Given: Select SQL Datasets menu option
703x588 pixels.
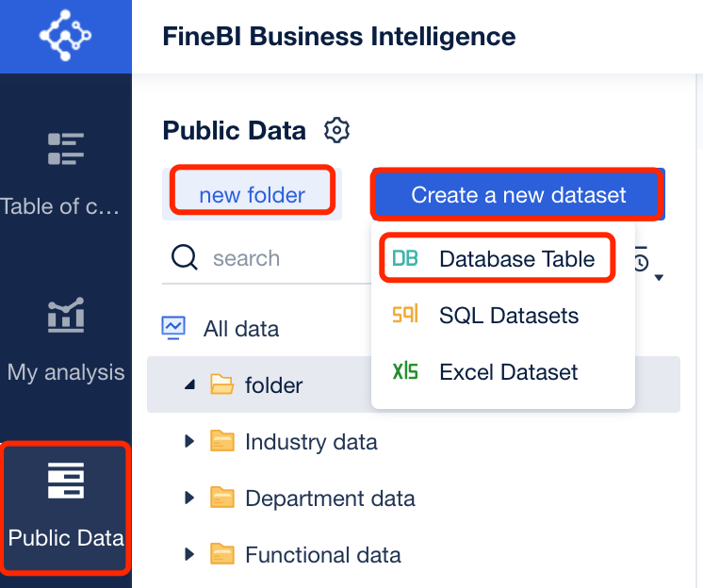Looking at the screenshot, I should point(508,316).
